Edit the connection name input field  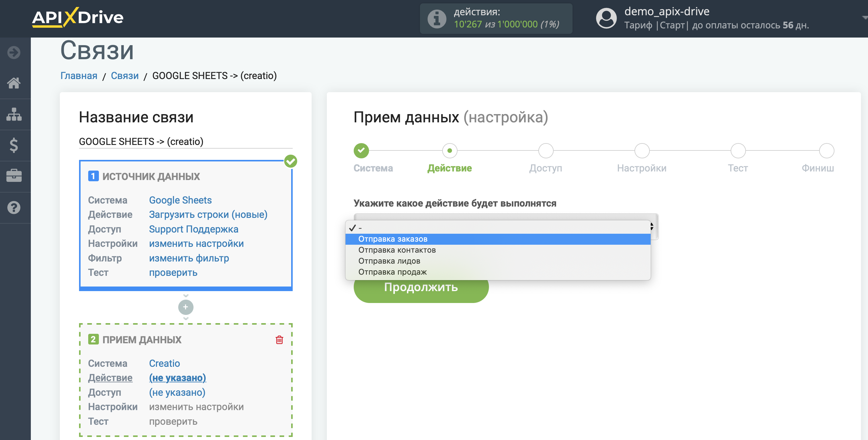pos(186,142)
